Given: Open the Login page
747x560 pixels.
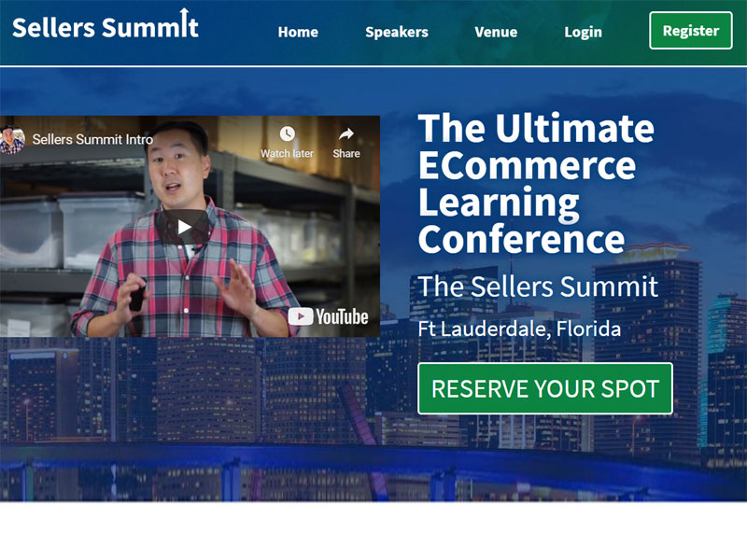Looking at the screenshot, I should coord(583,32).
